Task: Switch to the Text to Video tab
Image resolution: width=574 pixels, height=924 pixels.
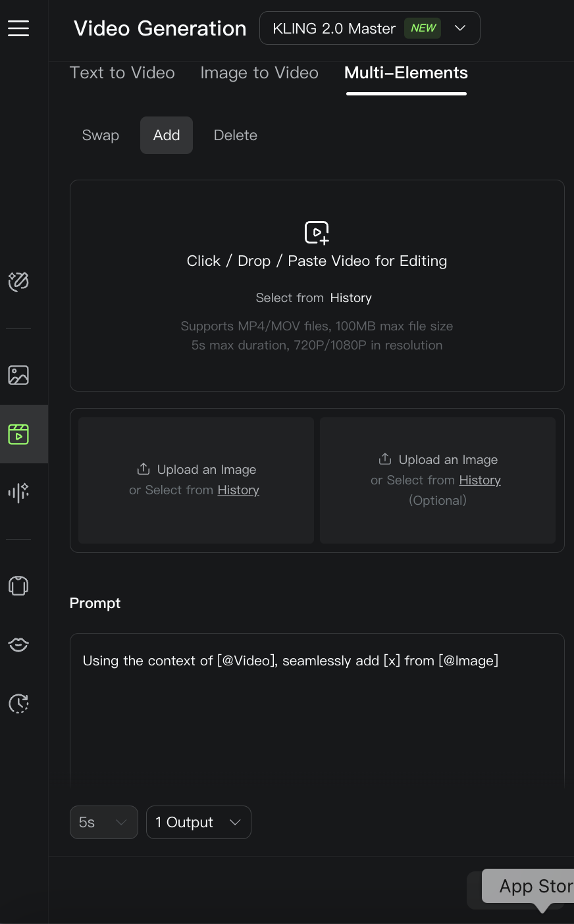Action: pyautogui.click(x=122, y=73)
